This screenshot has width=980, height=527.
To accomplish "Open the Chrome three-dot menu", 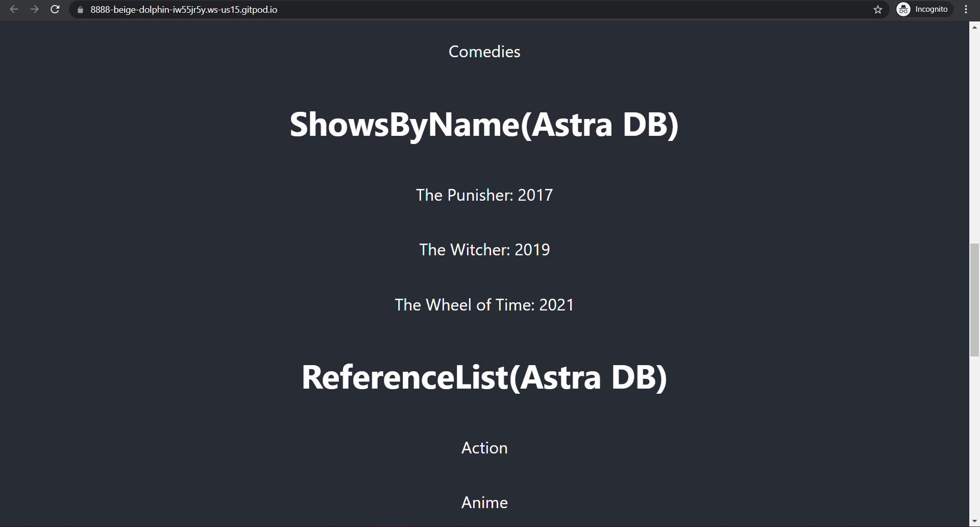I will [965, 9].
